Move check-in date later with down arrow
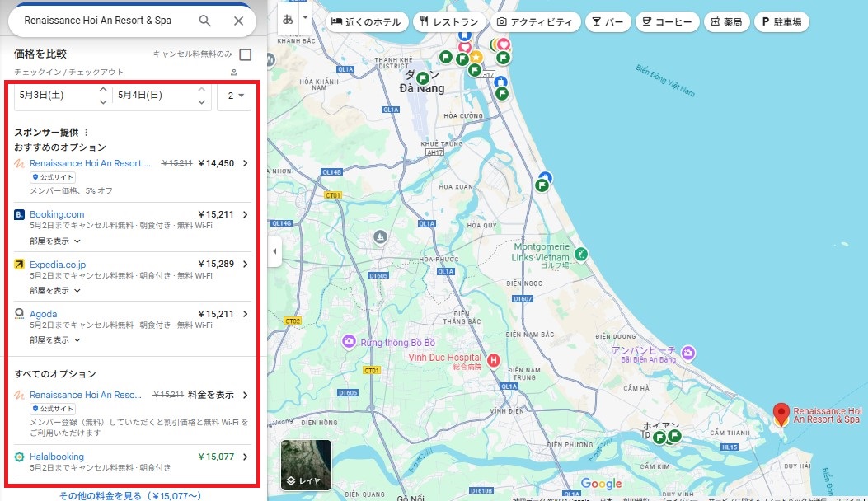The image size is (868, 501). click(103, 102)
